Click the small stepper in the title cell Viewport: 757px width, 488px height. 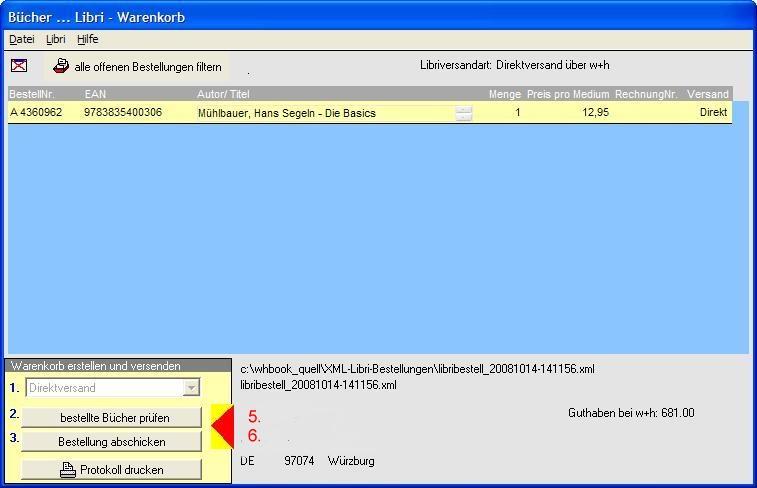(x=463, y=113)
